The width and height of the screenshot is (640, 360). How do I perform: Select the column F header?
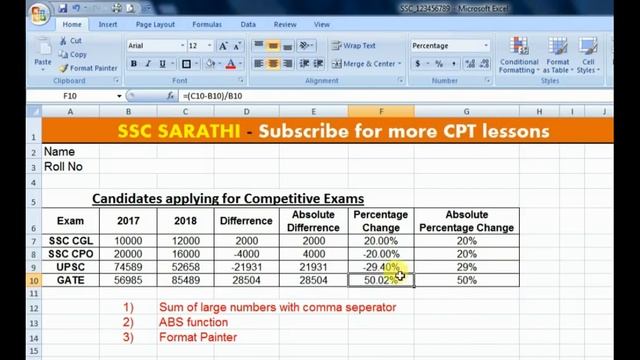tap(381, 111)
